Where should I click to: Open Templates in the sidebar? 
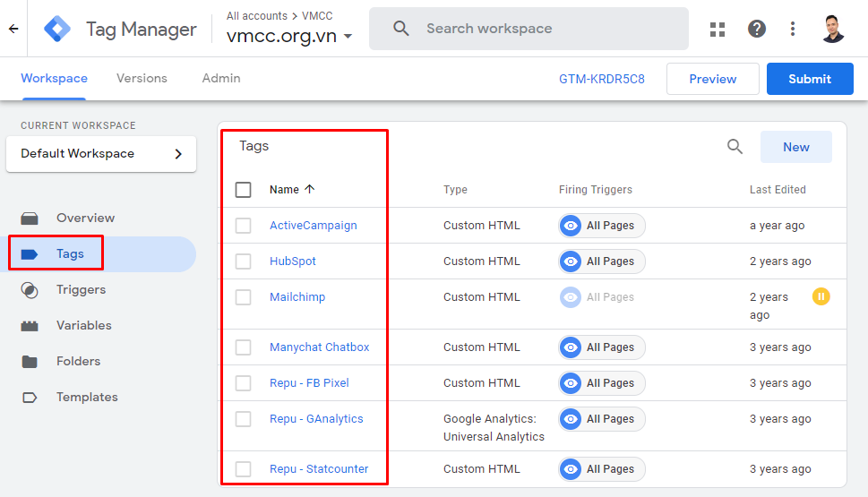click(x=87, y=398)
